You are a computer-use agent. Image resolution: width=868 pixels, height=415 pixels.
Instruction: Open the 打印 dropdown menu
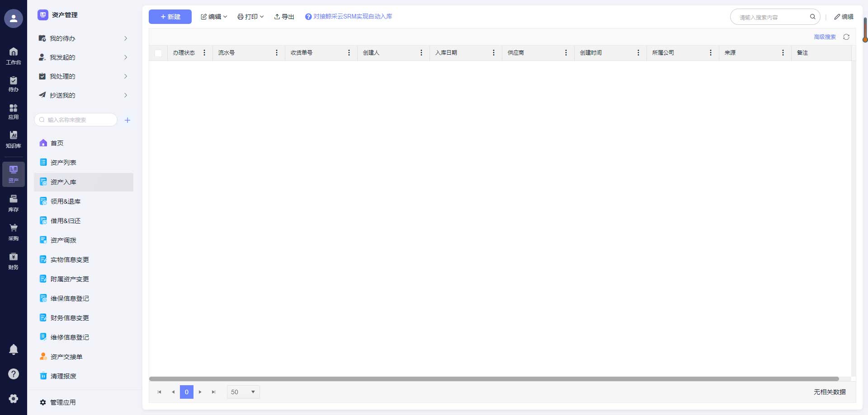point(250,17)
